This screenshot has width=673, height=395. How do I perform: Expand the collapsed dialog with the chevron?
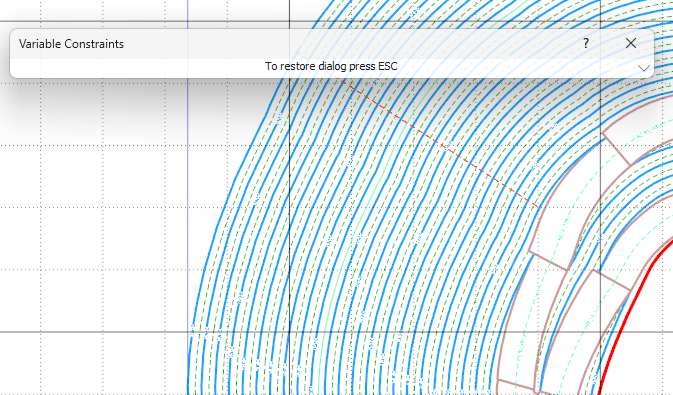point(643,68)
